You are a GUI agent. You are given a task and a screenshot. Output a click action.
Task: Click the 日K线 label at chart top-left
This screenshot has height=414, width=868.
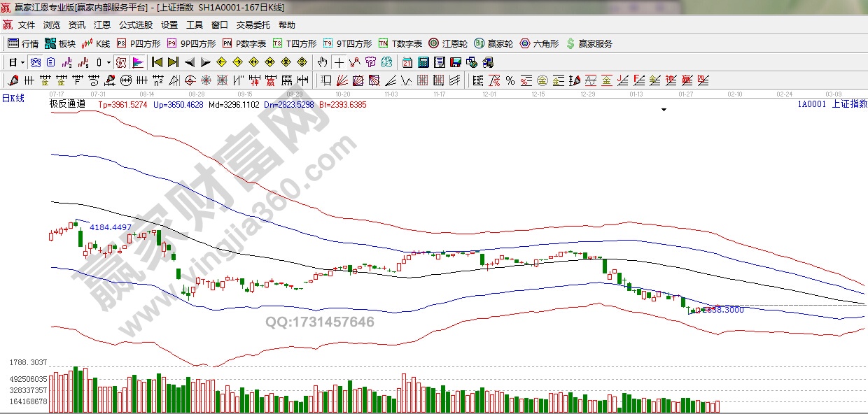(13, 98)
